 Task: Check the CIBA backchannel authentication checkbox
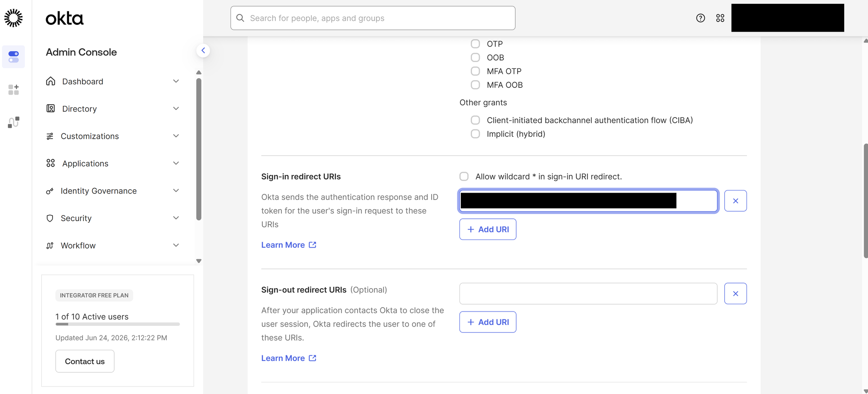(475, 120)
